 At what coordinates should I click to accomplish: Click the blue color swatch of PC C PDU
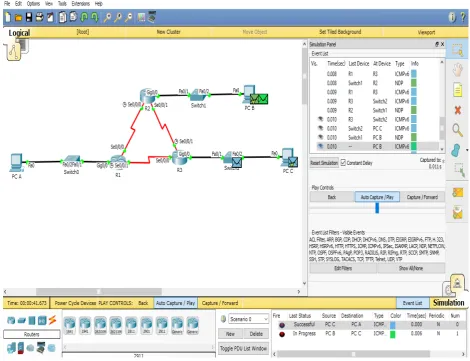[393, 325]
